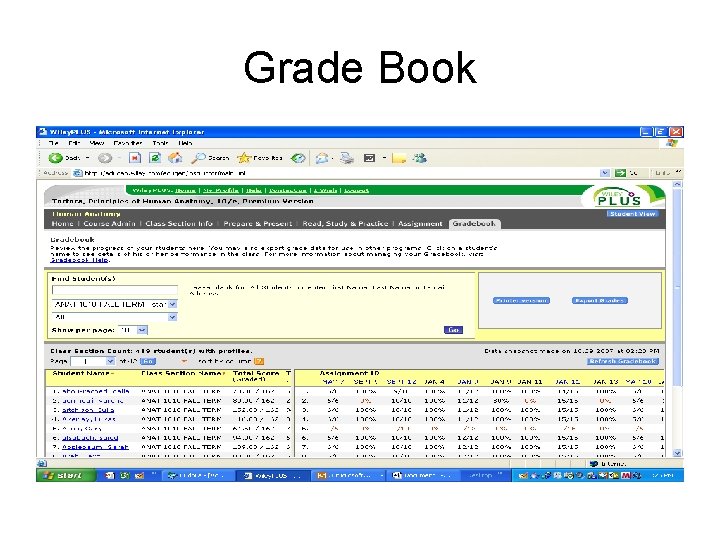Image resolution: width=720 pixels, height=540 pixels.
Task: Click the Go button next to page selector
Action: pyautogui.click(x=147, y=361)
